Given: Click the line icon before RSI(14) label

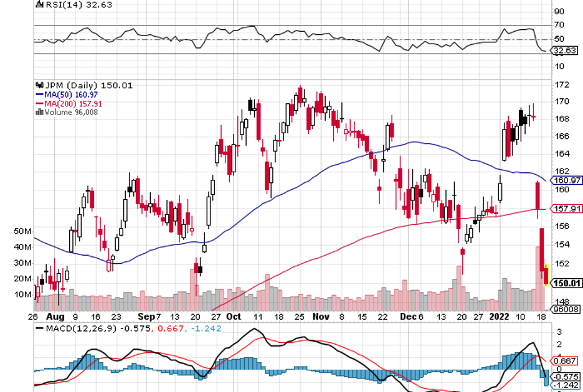Looking at the screenshot, I should point(40,4).
